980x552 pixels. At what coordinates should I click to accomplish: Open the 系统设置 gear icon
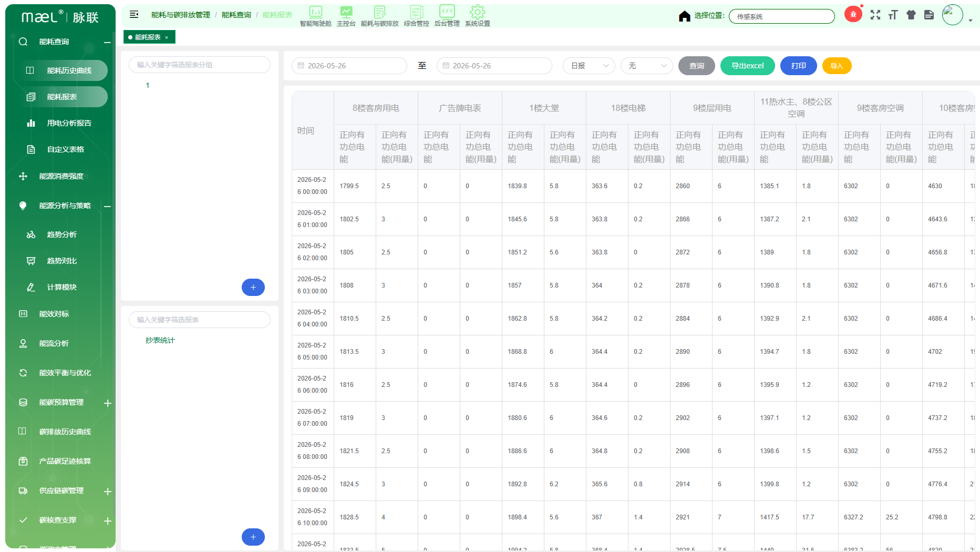(477, 16)
